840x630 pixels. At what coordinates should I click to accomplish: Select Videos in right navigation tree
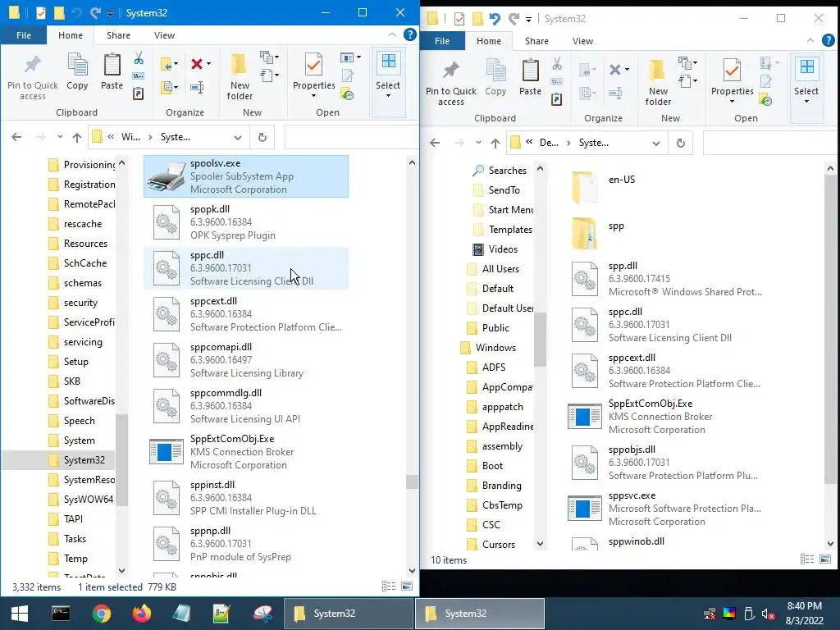coord(503,249)
